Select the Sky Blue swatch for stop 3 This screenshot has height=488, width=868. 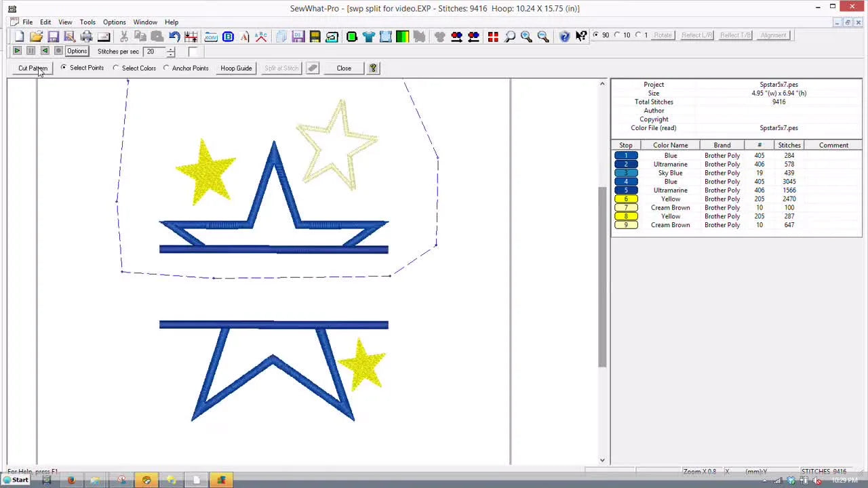click(626, 173)
